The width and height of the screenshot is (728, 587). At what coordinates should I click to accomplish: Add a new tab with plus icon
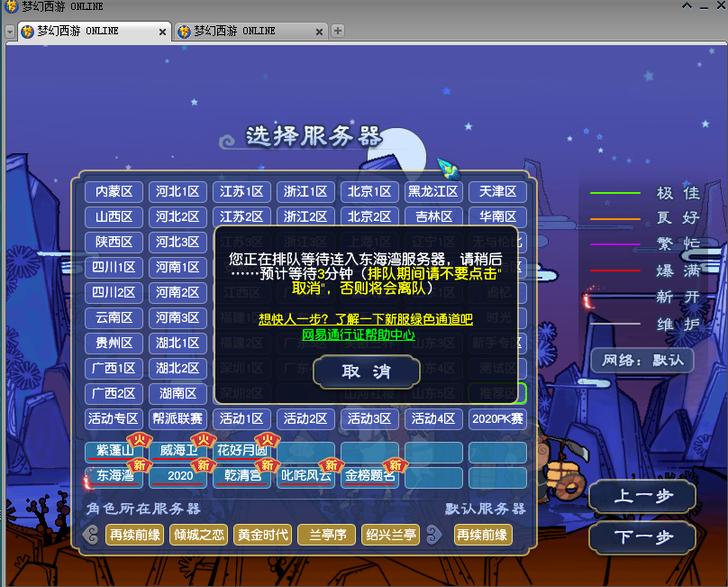(x=338, y=31)
